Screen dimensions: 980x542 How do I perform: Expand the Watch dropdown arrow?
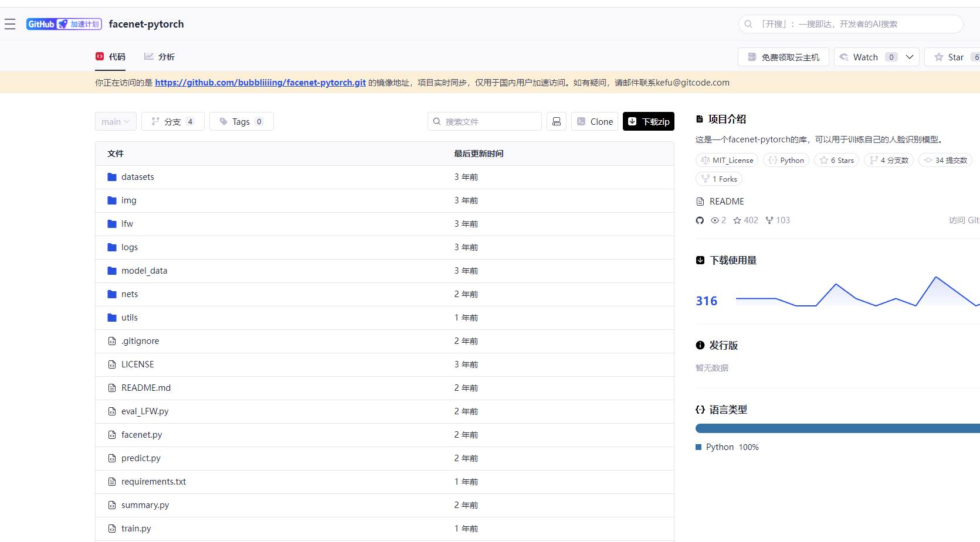pos(910,57)
